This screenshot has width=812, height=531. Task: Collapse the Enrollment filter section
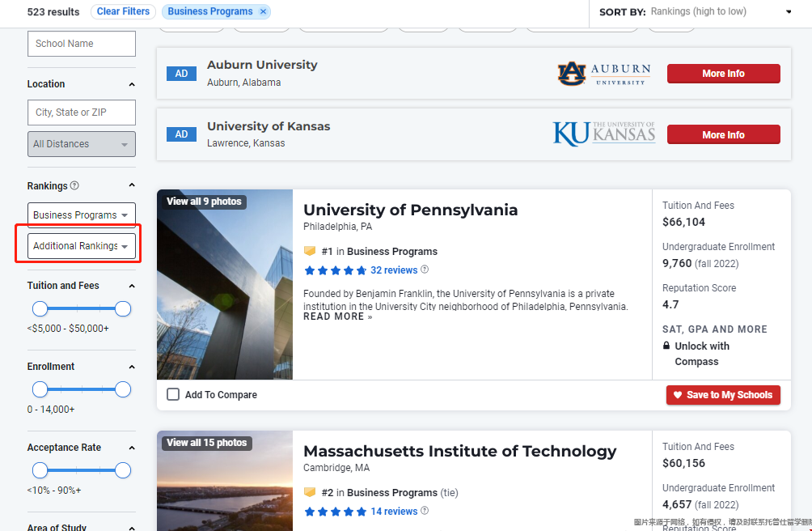pyautogui.click(x=132, y=367)
